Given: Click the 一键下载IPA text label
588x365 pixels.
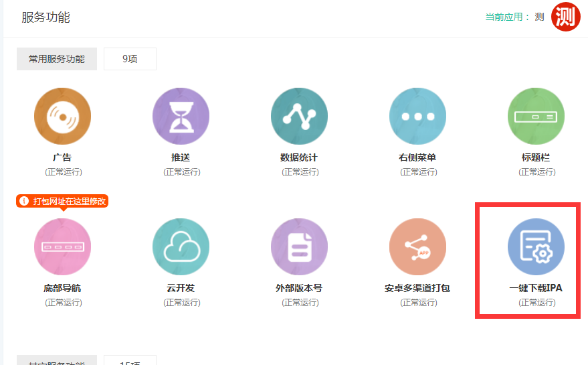Looking at the screenshot, I should (x=536, y=288).
